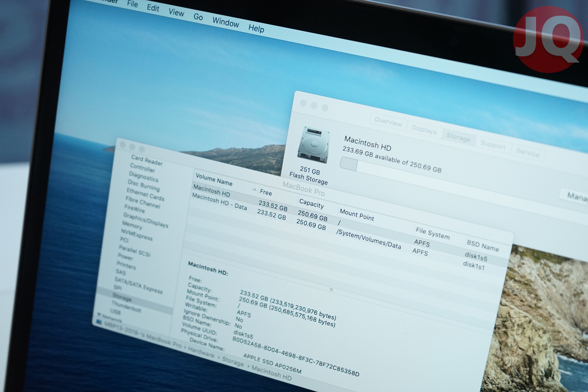Sort by the File System column header
Screen dimensions: 588x392
(432, 233)
